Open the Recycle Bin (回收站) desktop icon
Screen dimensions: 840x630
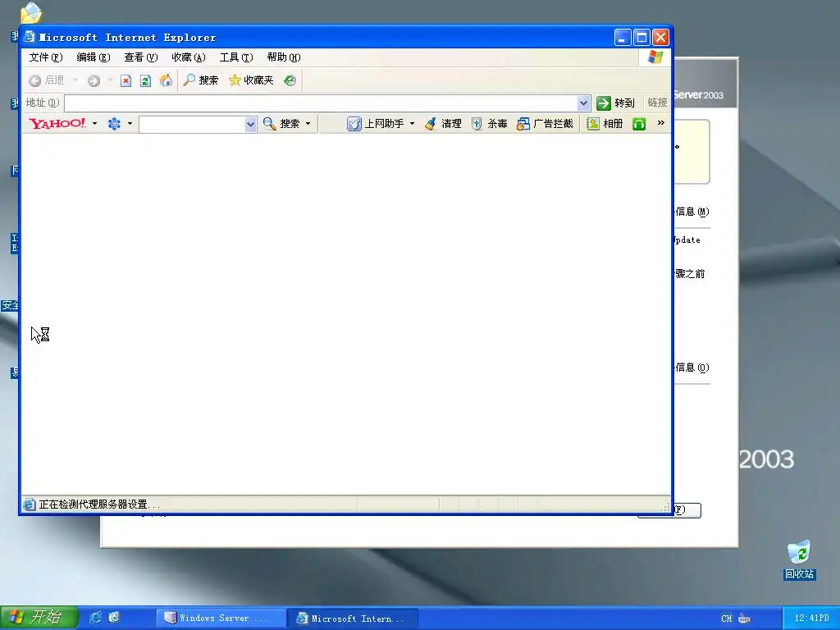(x=799, y=560)
